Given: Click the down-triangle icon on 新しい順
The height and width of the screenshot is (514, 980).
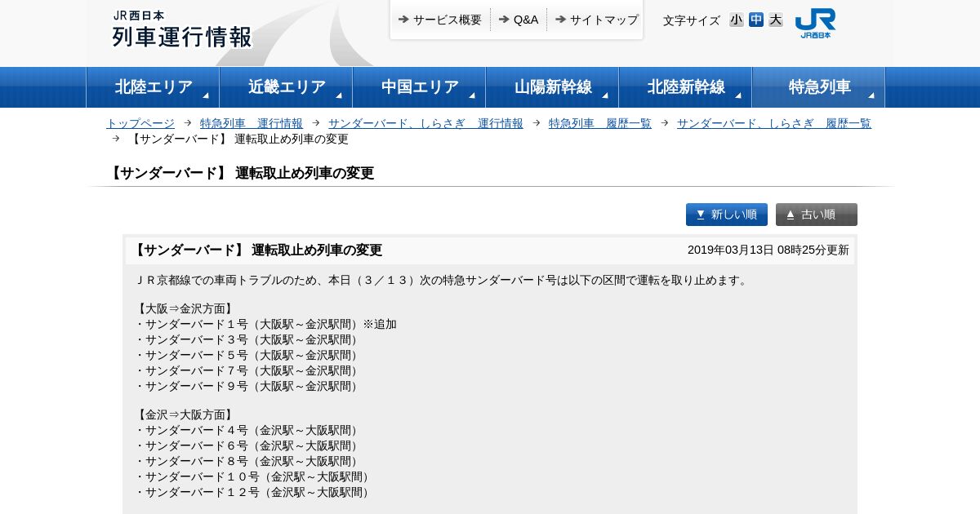Looking at the screenshot, I should point(701,215).
